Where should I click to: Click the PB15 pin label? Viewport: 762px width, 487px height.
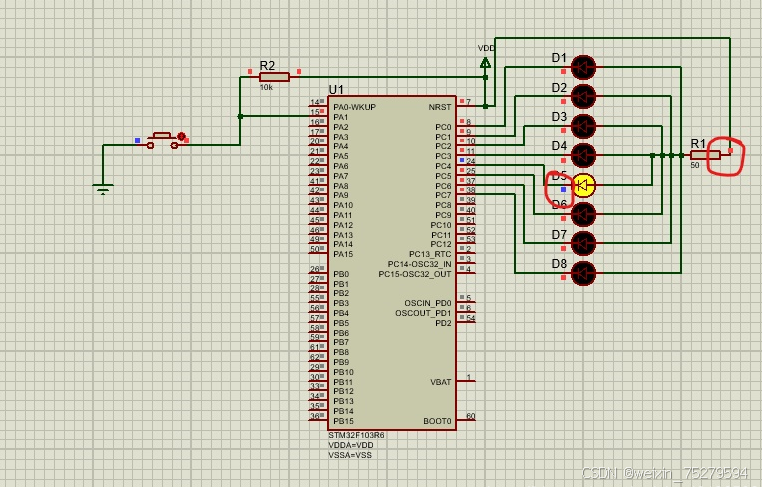(x=343, y=421)
